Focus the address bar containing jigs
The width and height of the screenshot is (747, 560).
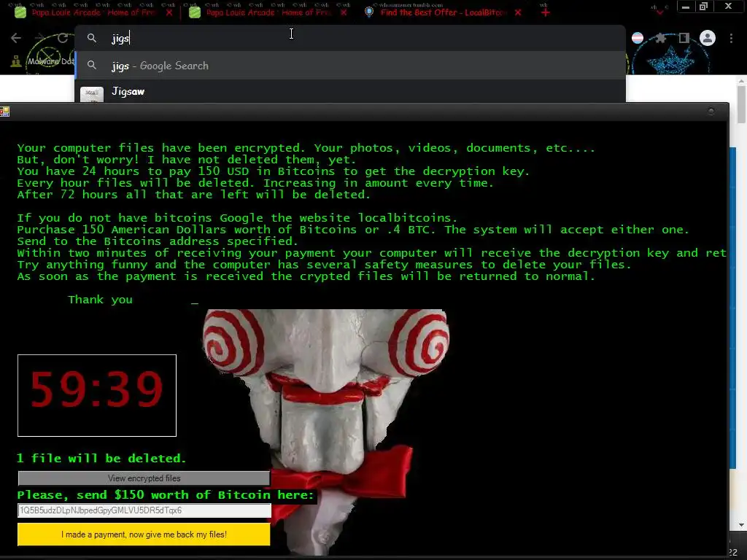350,38
